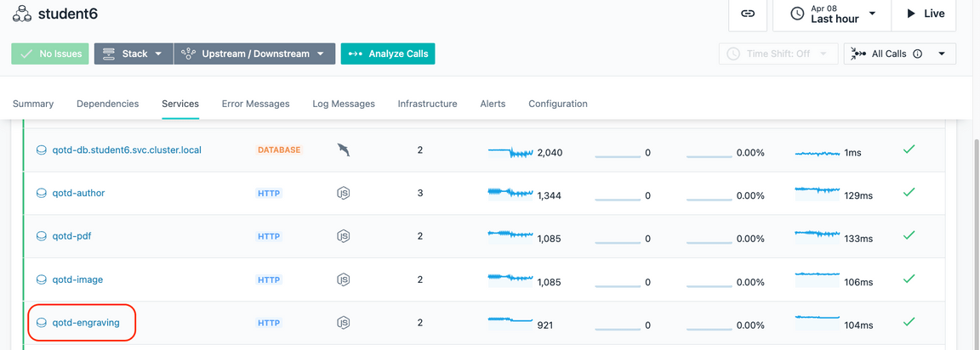Image resolution: width=980 pixels, height=350 pixels.
Task: Open the qotd-db.student6.svc.cluster.local service link
Action: coord(127,150)
